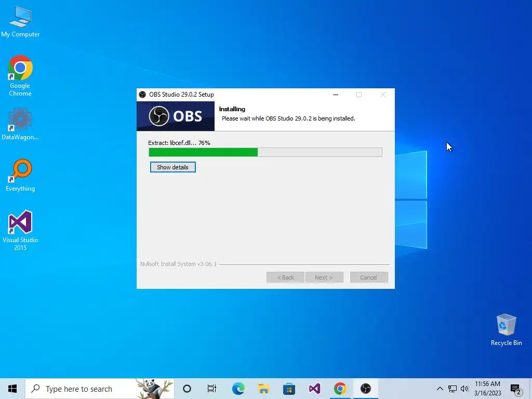
Task: Expand the hidden system tray icons
Action: pos(440,389)
